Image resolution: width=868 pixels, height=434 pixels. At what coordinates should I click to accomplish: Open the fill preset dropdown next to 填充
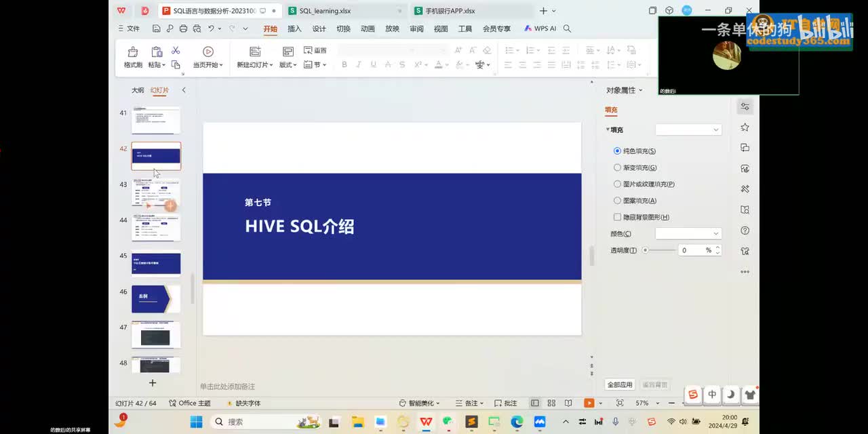click(688, 130)
